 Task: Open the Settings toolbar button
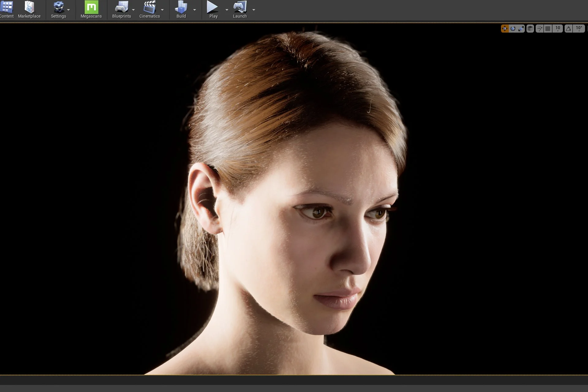click(x=58, y=10)
